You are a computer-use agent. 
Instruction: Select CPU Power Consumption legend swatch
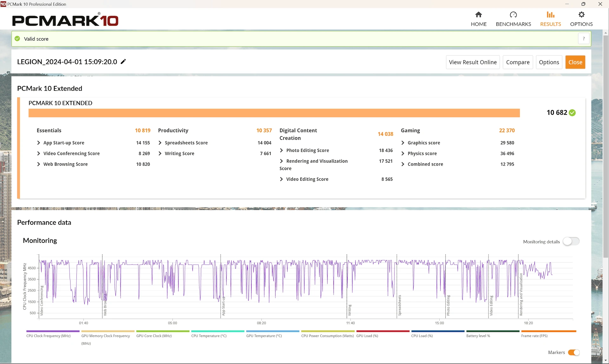coord(328,331)
